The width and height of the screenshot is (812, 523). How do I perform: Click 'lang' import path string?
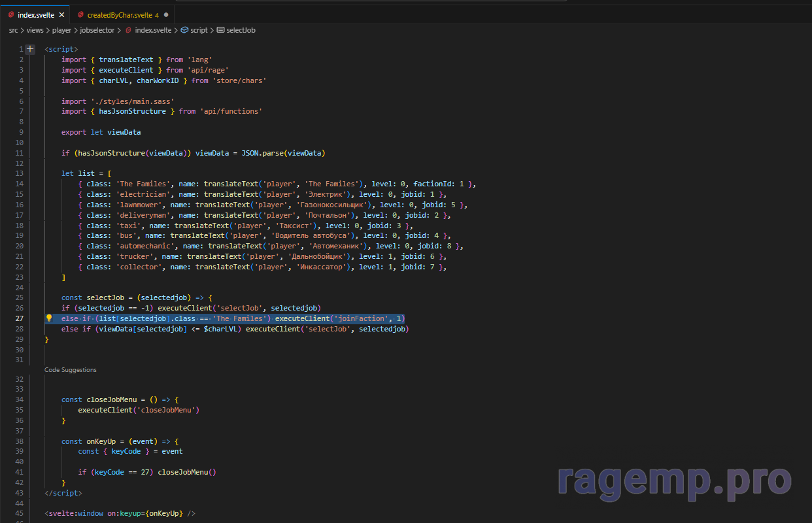pyautogui.click(x=200, y=59)
